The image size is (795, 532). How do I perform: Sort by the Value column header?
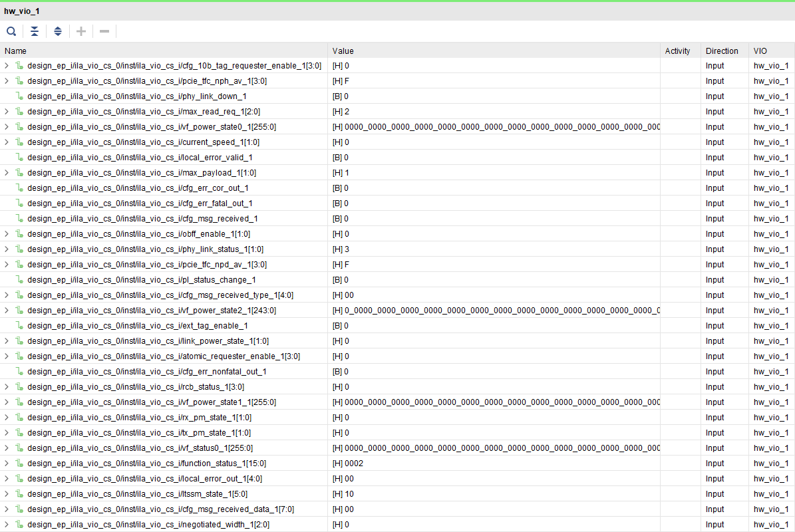[x=494, y=51]
